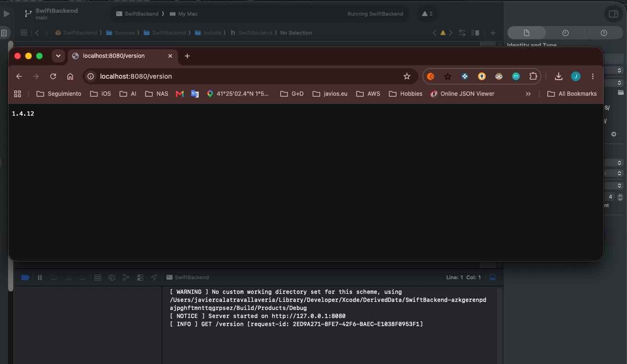Pause execution in Xcode debug bar

tap(40, 277)
